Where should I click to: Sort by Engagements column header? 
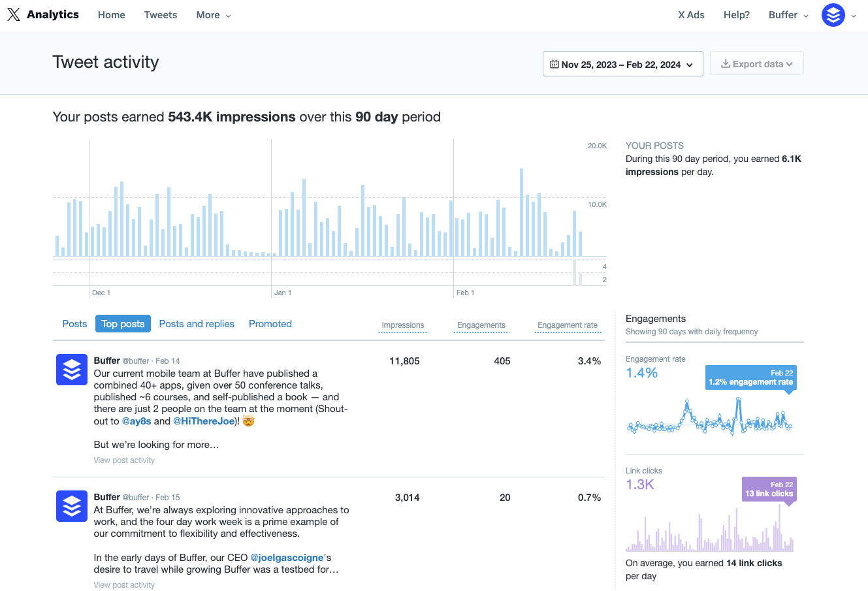(481, 325)
